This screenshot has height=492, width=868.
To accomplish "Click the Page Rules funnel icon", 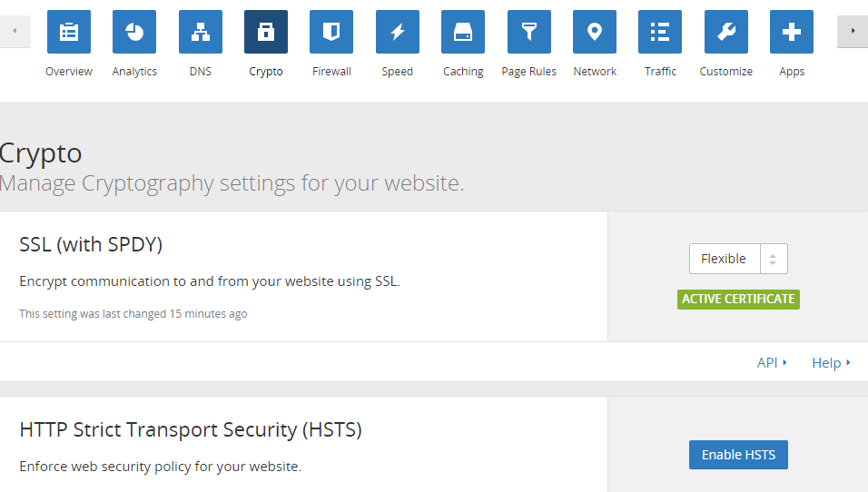I will pyautogui.click(x=529, y=33).
